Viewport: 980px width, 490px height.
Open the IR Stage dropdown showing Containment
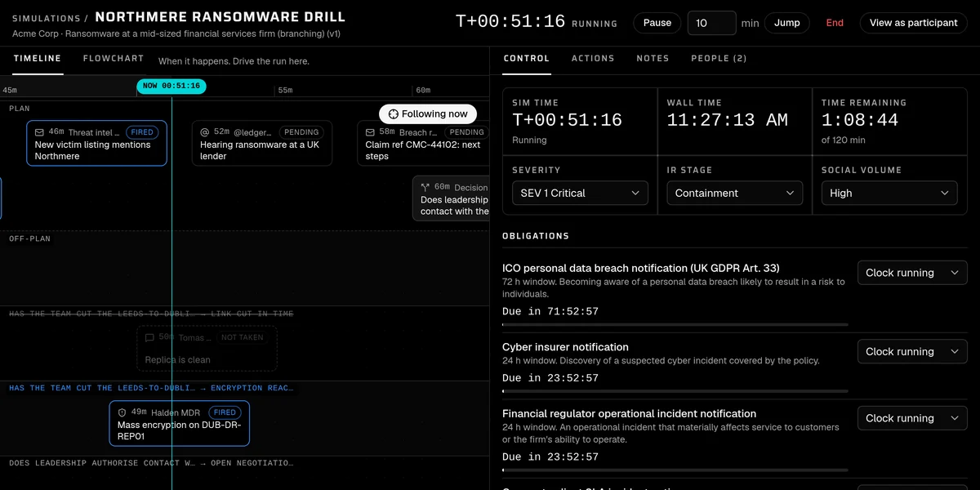735,194
